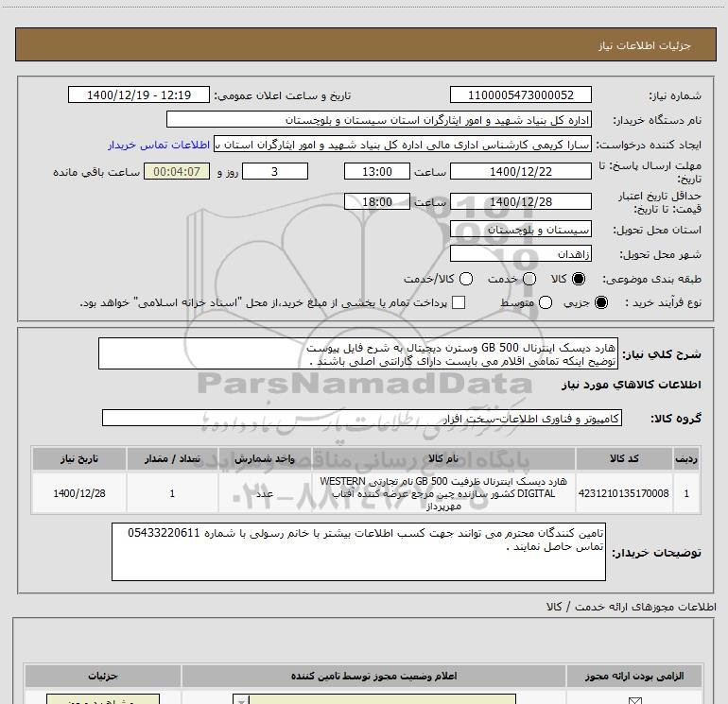Click the واحد شمارش column header
728x704 pixels.
[x=265, y=458]
